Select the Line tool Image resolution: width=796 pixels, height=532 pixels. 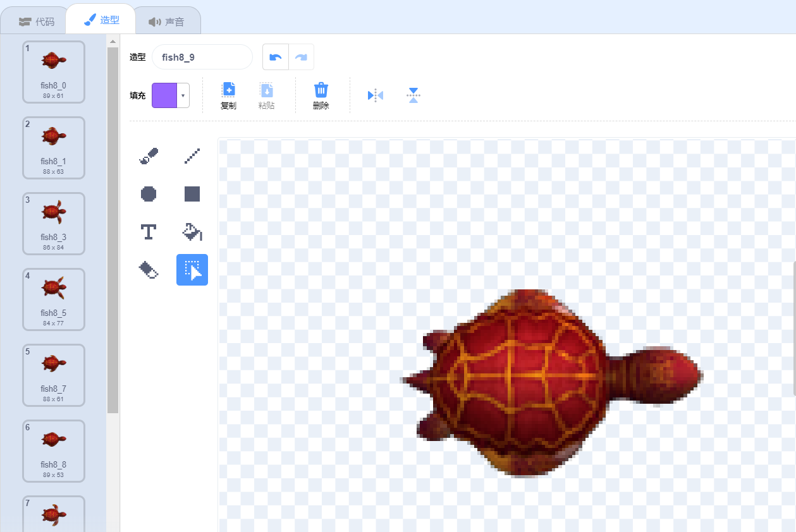pyautogui.click(x=192, y=155)
